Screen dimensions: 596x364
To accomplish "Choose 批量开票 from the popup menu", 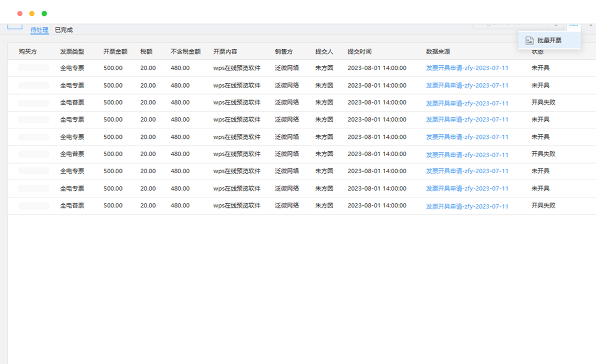I will click(x=549, y=40).
